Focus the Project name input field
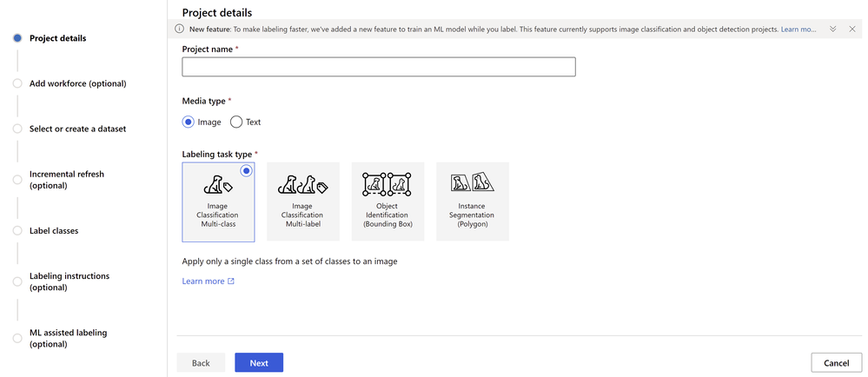Image resolution: width=868 pixels, height=377 pixels. [379, 67]
